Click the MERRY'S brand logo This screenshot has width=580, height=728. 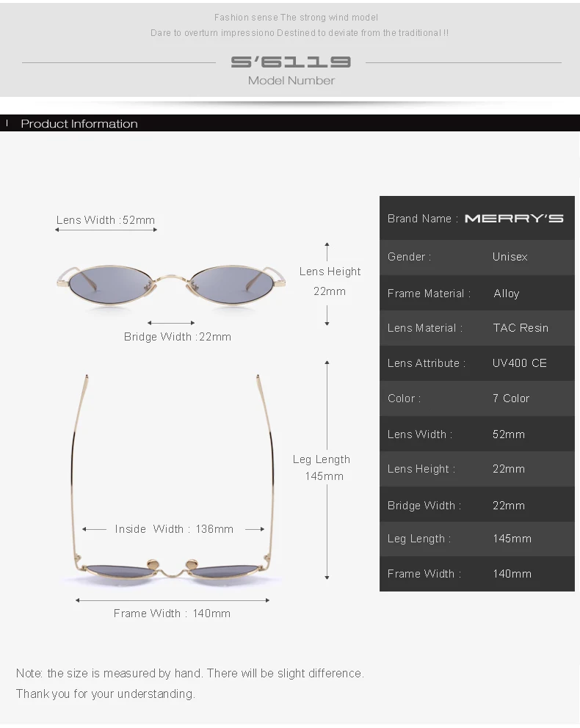click(514, 218)
